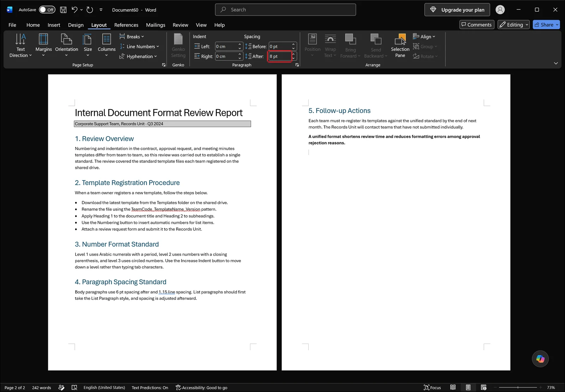This screenshot has width=565, height=392.
Task: Click the Spacing After field
Action: (280, 57)
